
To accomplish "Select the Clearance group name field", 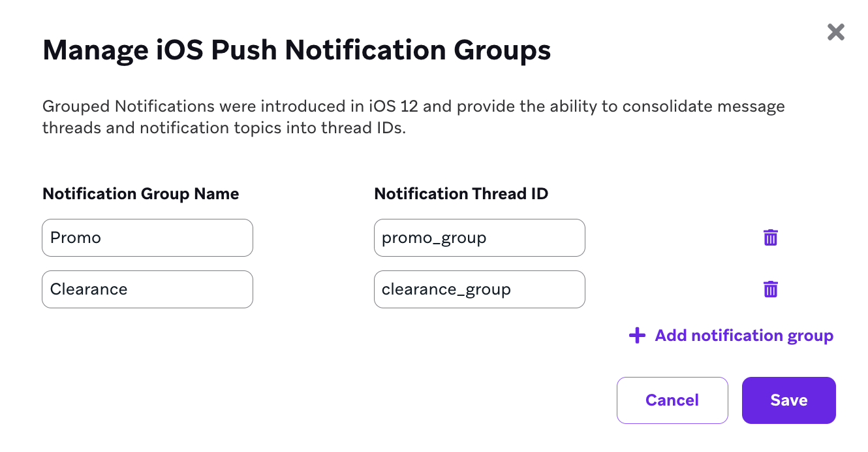I will tap(147, 289).
